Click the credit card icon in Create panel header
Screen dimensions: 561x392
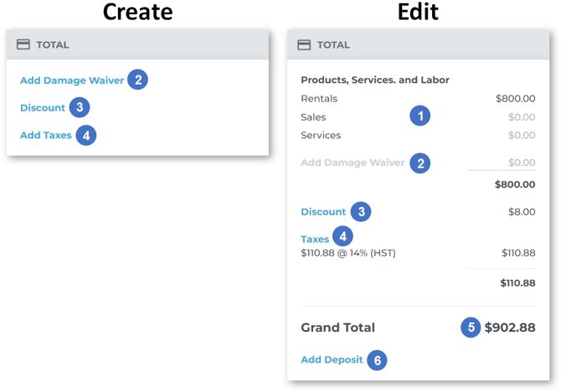(23, 44)
